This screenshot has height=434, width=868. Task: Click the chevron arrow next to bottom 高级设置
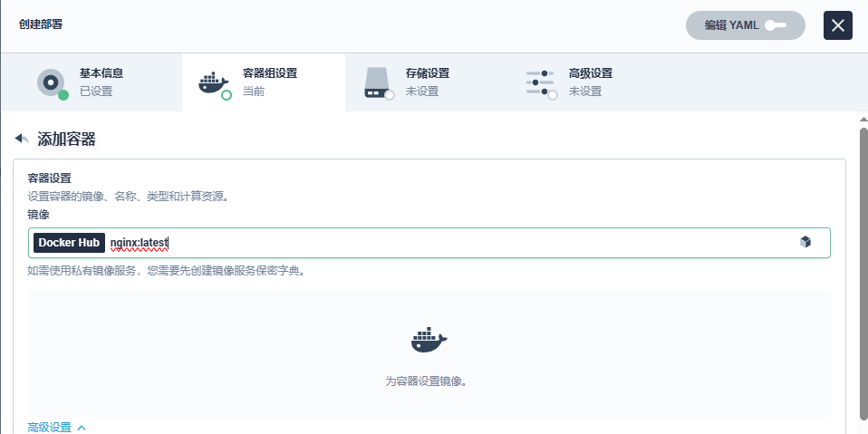click(82, 428)
